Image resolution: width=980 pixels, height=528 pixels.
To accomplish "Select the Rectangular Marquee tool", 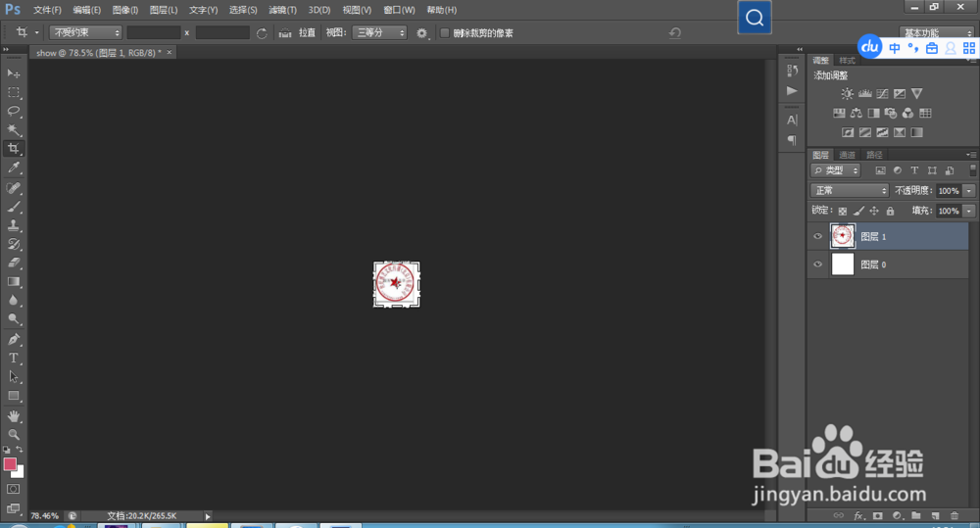I will point(13,92).
